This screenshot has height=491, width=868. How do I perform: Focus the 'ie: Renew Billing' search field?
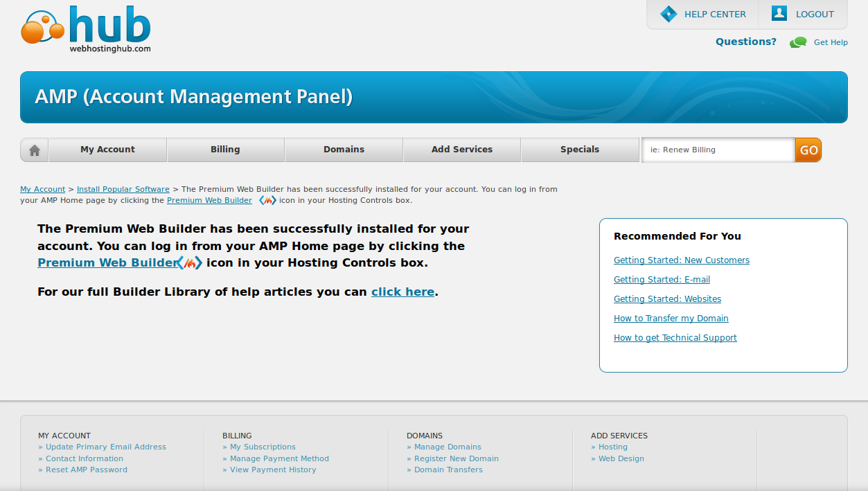tap(718, 150)
